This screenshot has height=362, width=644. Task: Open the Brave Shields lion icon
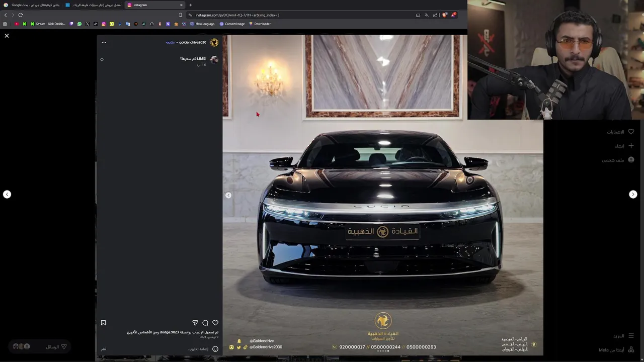click(x=444, y=15)
